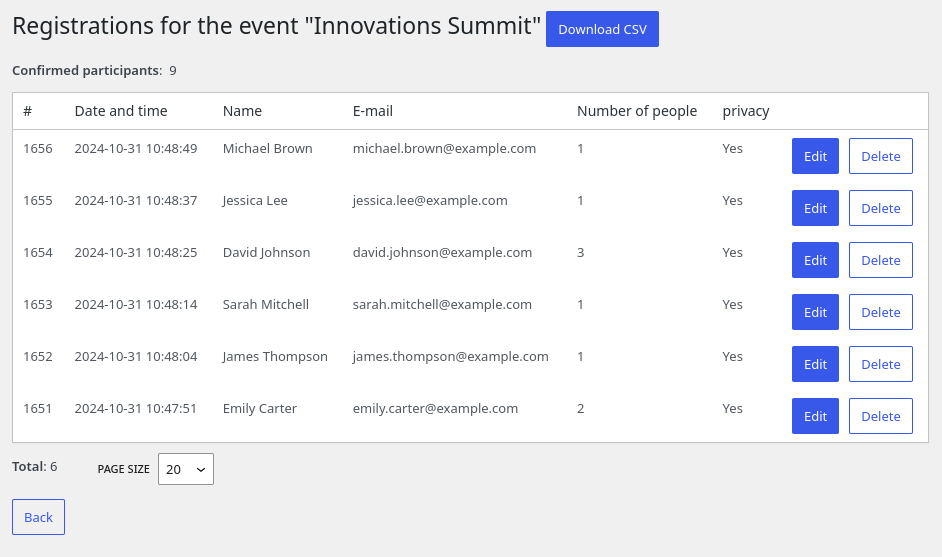Click email michael.brown@example.com
The height and width of the screenshot is (557, 942).
(x=444, y=148)
